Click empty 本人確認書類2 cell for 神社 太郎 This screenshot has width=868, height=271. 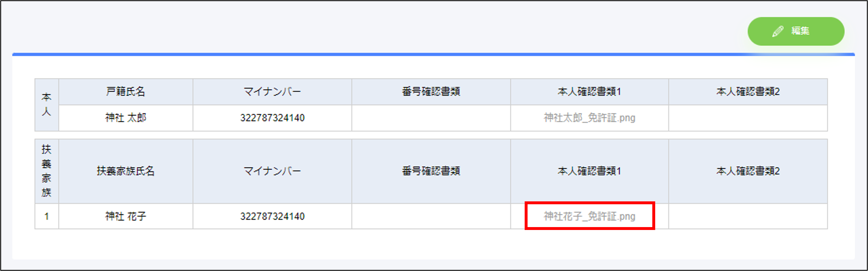[x=748, y=118]
